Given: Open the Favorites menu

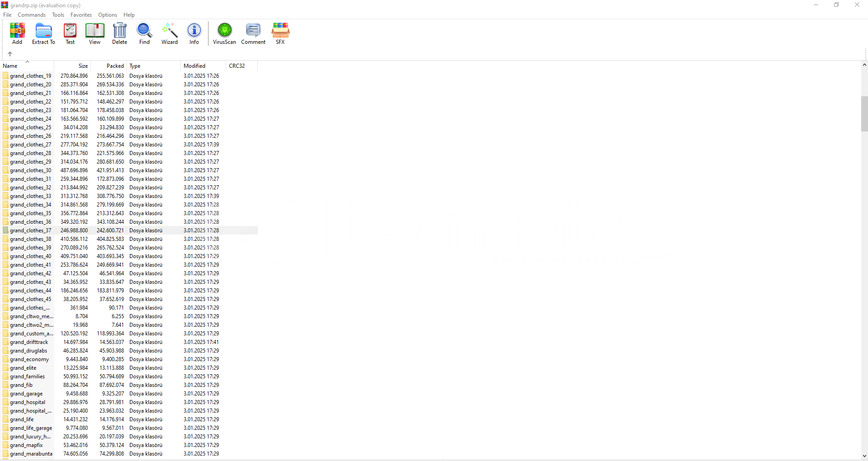Looking at the screenshot, I should (81, 15).
